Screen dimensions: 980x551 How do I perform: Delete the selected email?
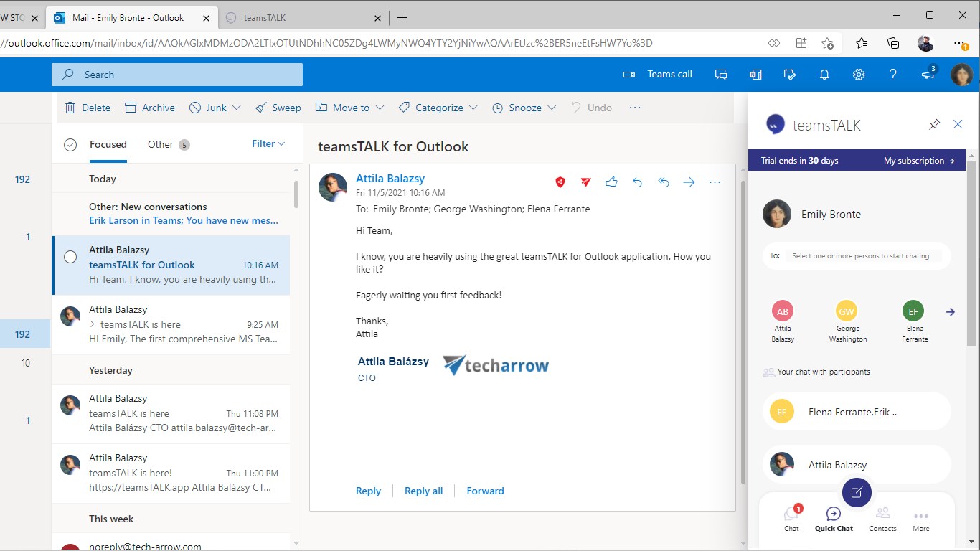click(x=88, y=108)
